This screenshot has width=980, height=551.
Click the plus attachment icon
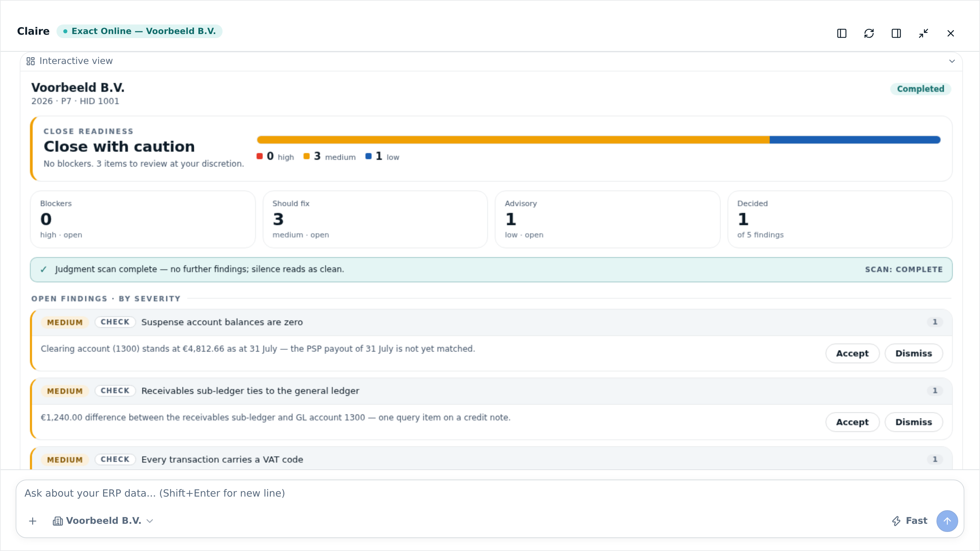point(33,521)
